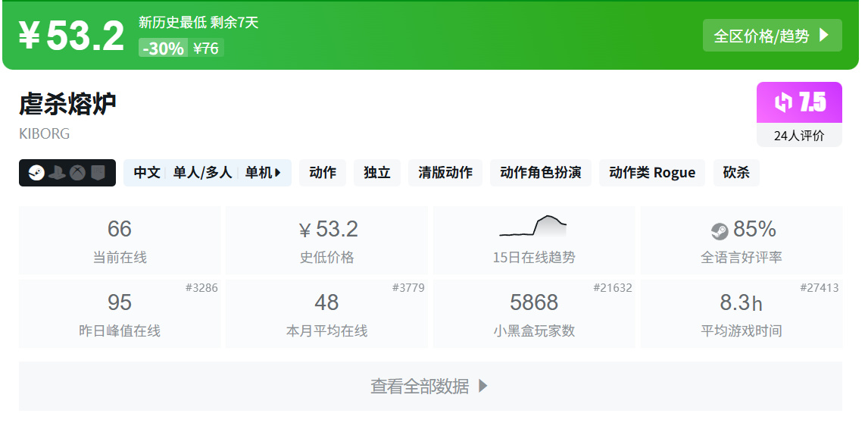This screenshot has width=868, height=426.
Task: Open the 平均游戏时间 8.3h card
Action: (x=742, y=314)
